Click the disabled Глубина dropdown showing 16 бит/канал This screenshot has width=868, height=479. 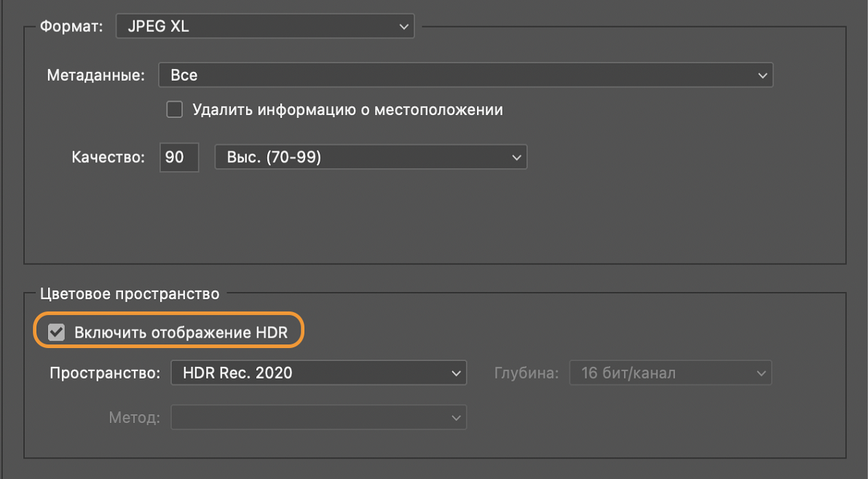670,372
